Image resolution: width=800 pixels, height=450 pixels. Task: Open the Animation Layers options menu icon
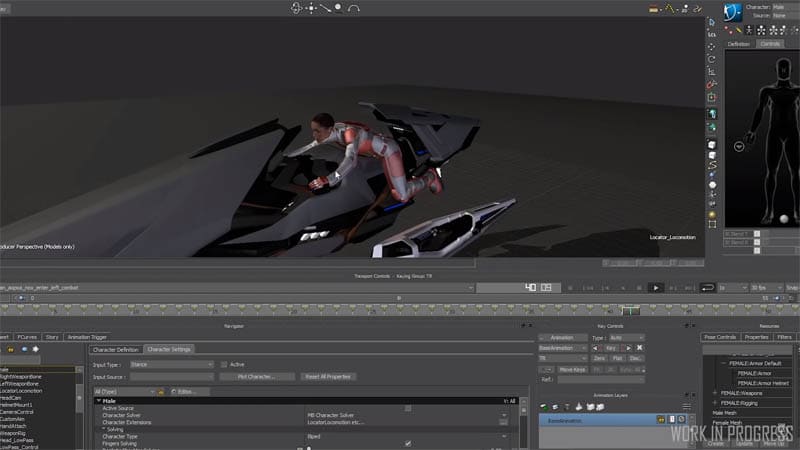click(687, 407)
